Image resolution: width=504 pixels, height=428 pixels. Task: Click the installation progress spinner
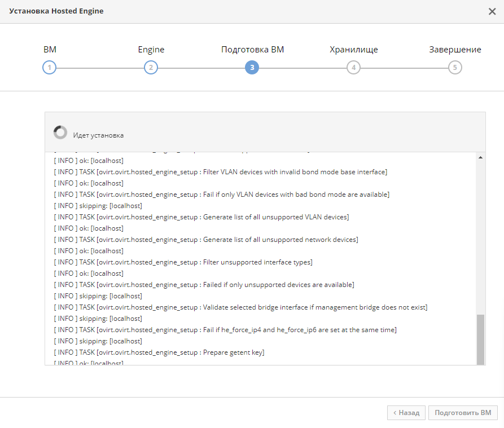(x=60, y=133)
